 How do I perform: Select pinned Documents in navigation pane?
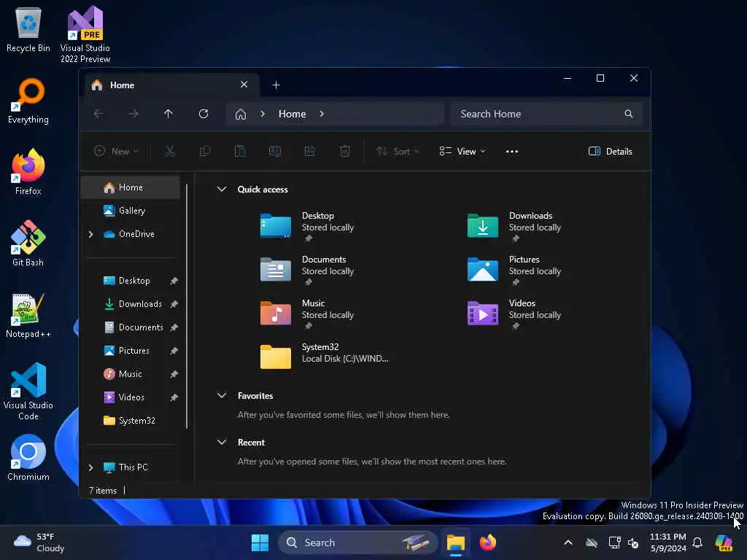(130, 327)
